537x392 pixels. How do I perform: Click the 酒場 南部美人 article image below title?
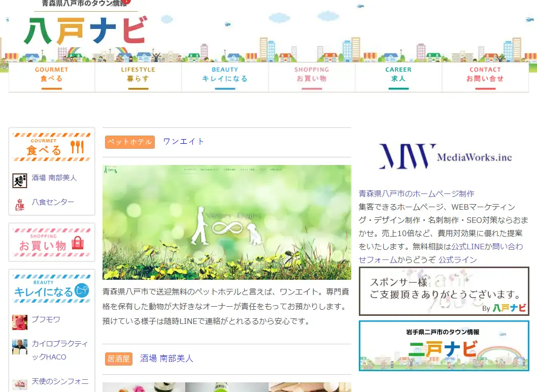(227, 387)
